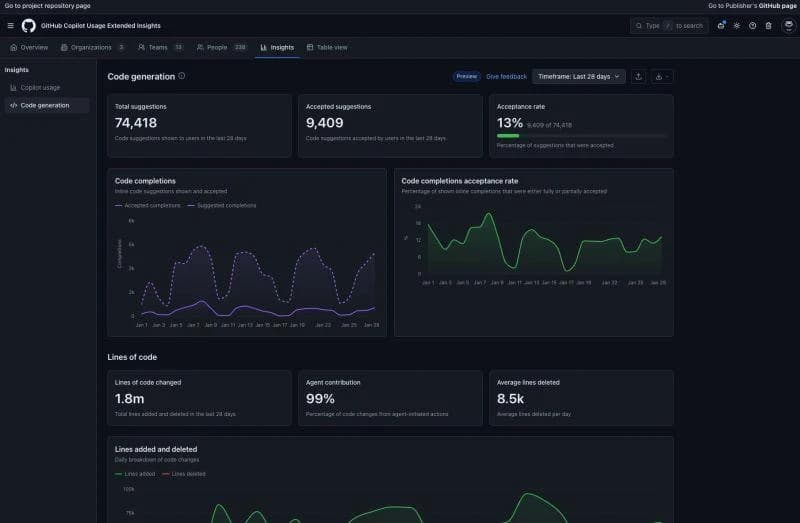This screenshot has width=800, height=523.
Task: Click the Lines added and deleted title
Action: coord(156,450)
